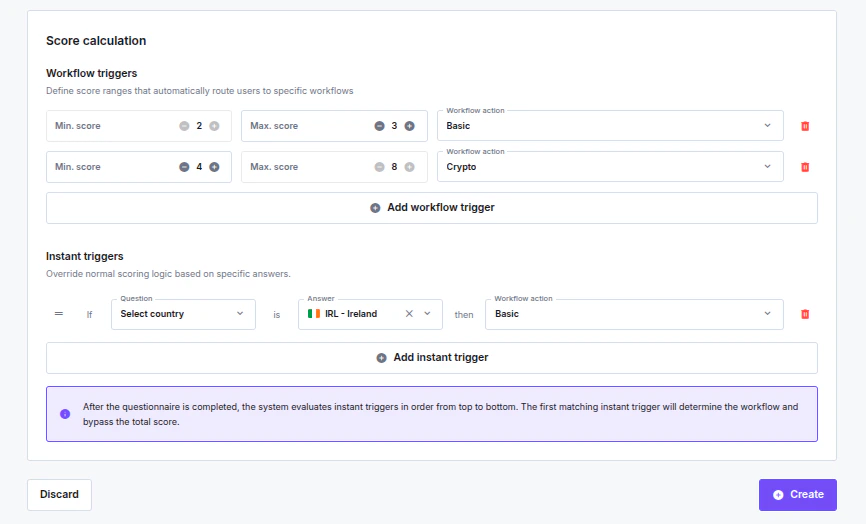The height and width of the screenshot is (524, 866).
Task: Open Workflow action dropdown in first trigger row
Action: [610, 126]
